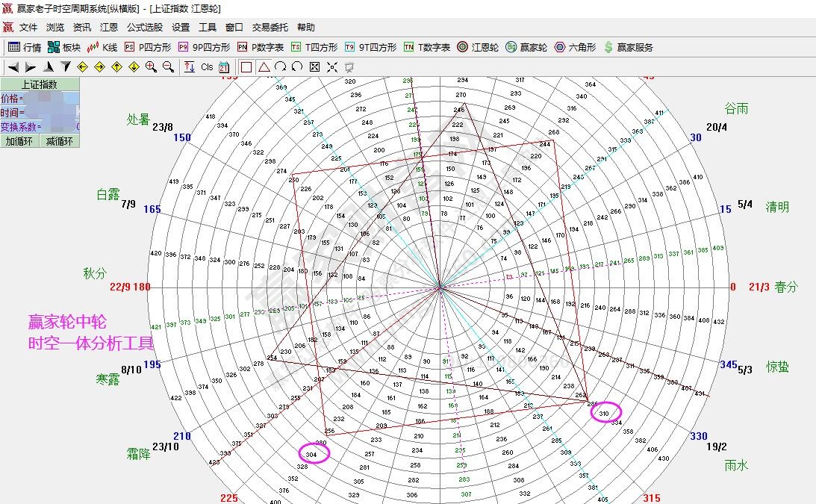Open the 板块 sector panel
Viewport: 816px width, 504px height.
tap(64, 47)
